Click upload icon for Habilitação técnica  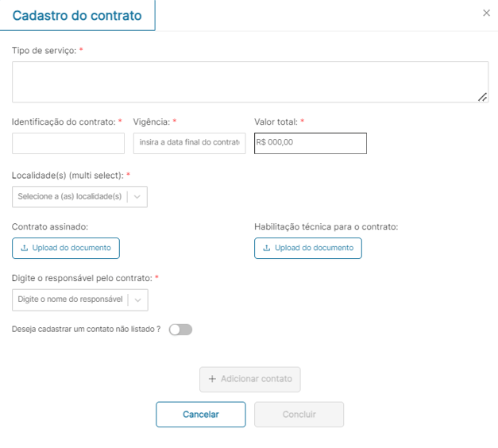267,248
